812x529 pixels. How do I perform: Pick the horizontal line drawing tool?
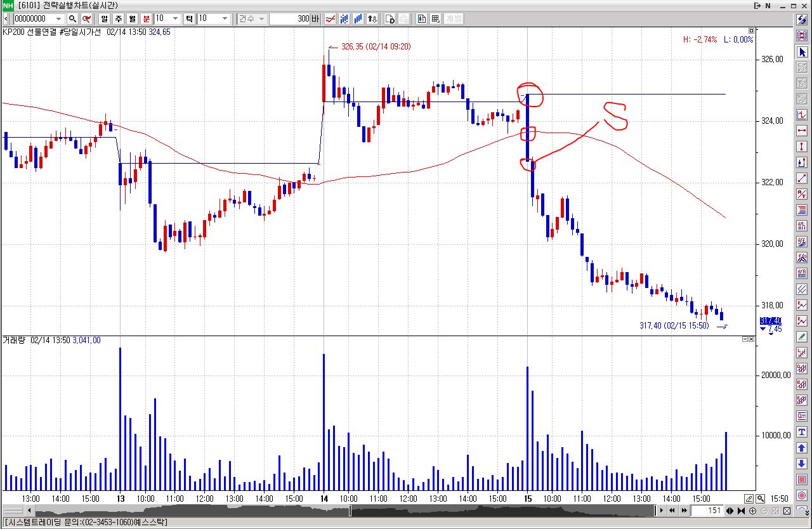tap(802, 130)
